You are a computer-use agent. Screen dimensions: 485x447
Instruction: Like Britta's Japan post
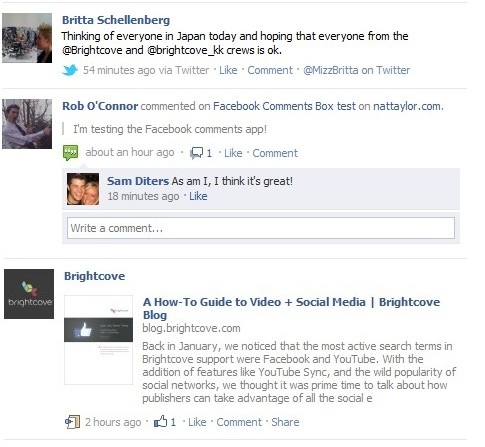click(228, 70)
